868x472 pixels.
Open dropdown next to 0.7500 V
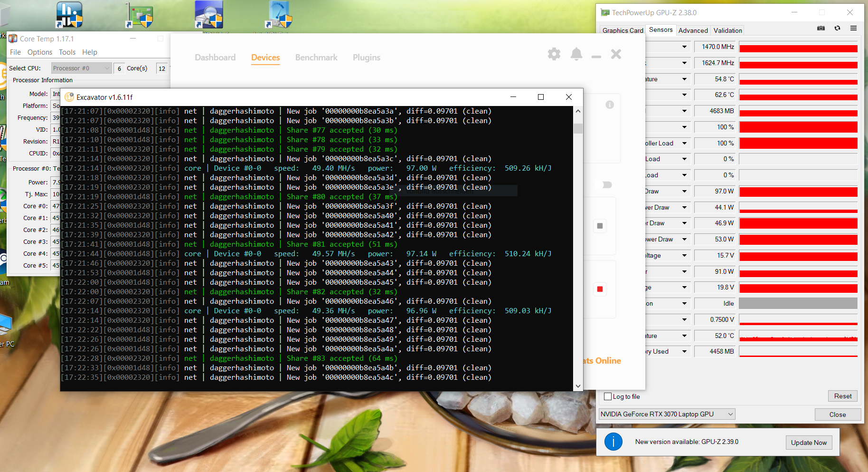pyautogui.click(x=684, y=319)
